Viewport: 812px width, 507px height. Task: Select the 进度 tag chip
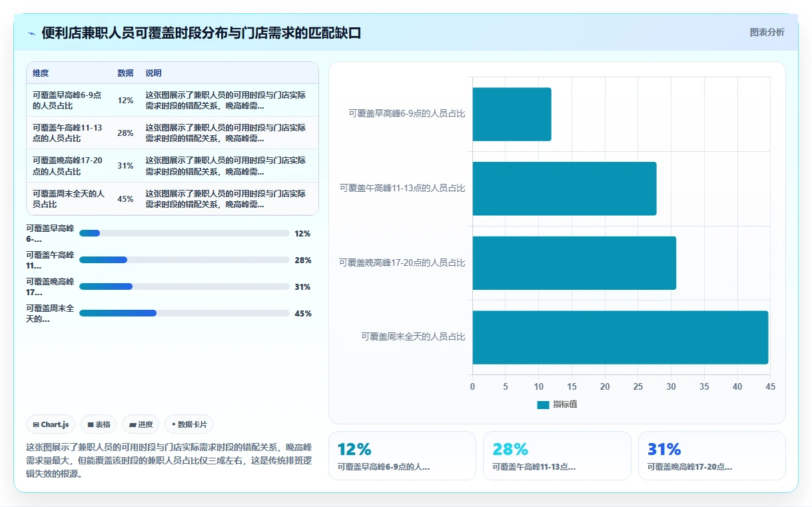(141, 424)
